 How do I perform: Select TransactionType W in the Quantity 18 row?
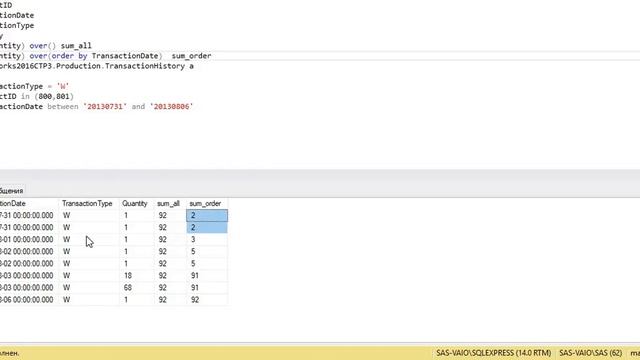click(89, 276)
